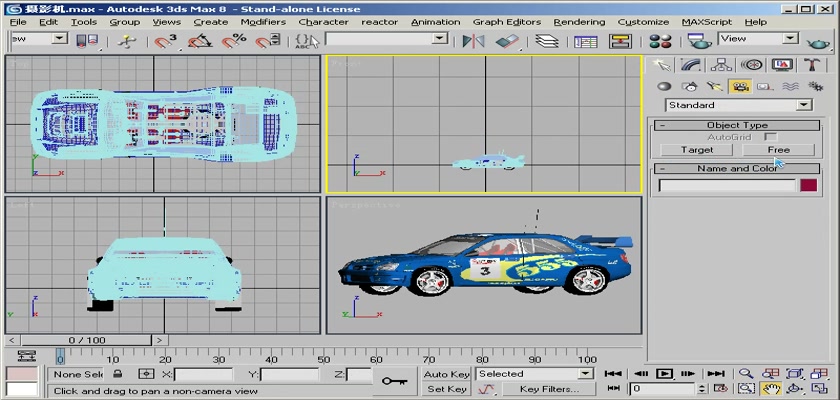This screenshot has width=840, height=400.
Task: Switch to the Modify panel tab
Action: click(691, 65)
